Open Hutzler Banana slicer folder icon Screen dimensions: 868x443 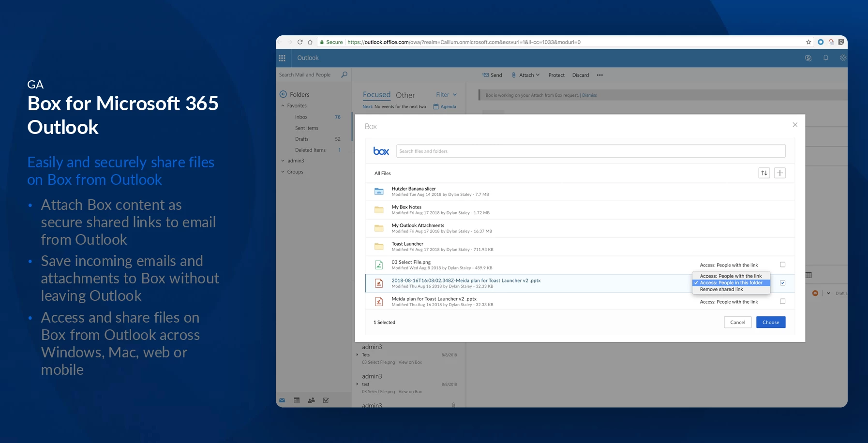(379, 192)
